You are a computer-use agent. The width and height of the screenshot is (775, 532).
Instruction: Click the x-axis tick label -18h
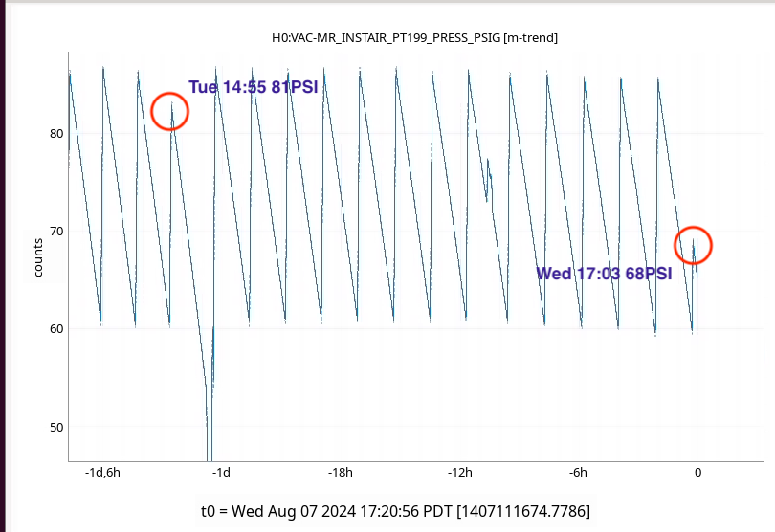click(340, 473)
